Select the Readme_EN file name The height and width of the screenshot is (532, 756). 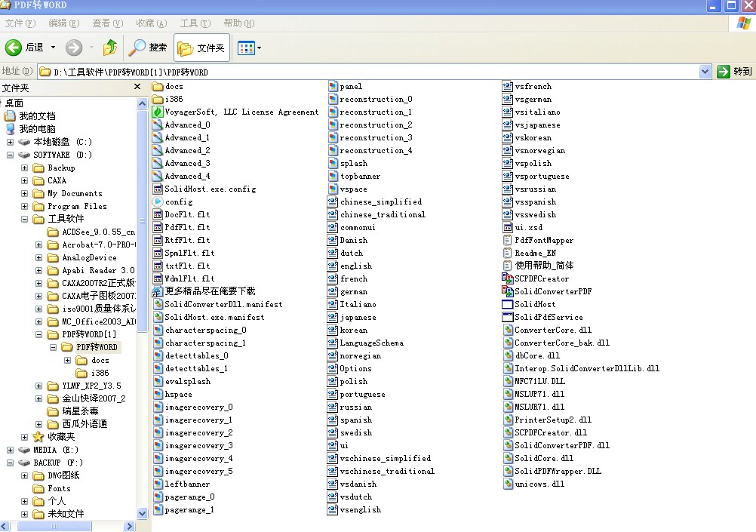pos(536,254)
